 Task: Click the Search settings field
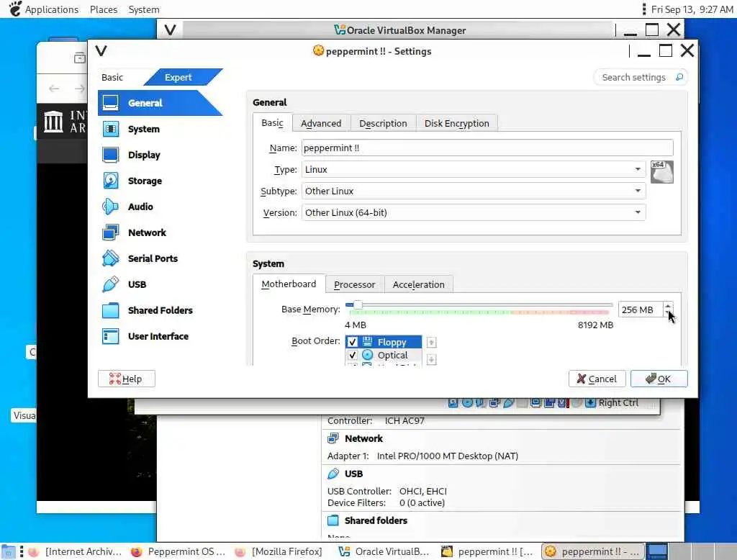click(633, 77)
